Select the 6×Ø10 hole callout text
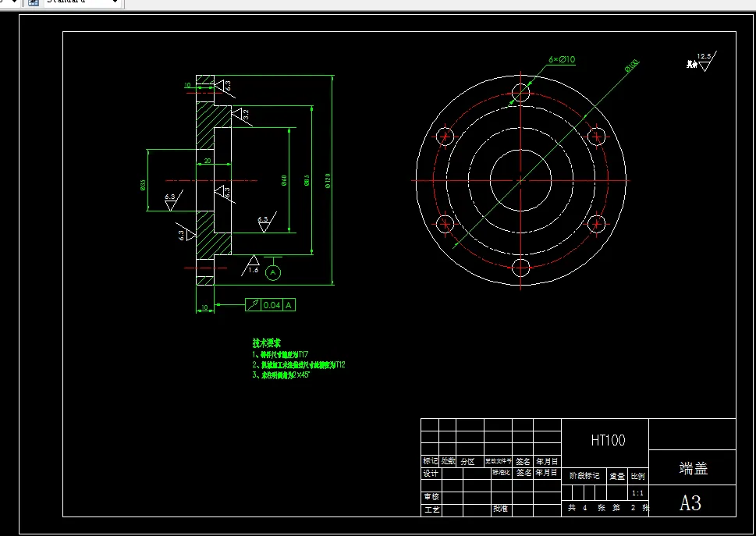Viewport: 756px width, 536px height. 562,59
